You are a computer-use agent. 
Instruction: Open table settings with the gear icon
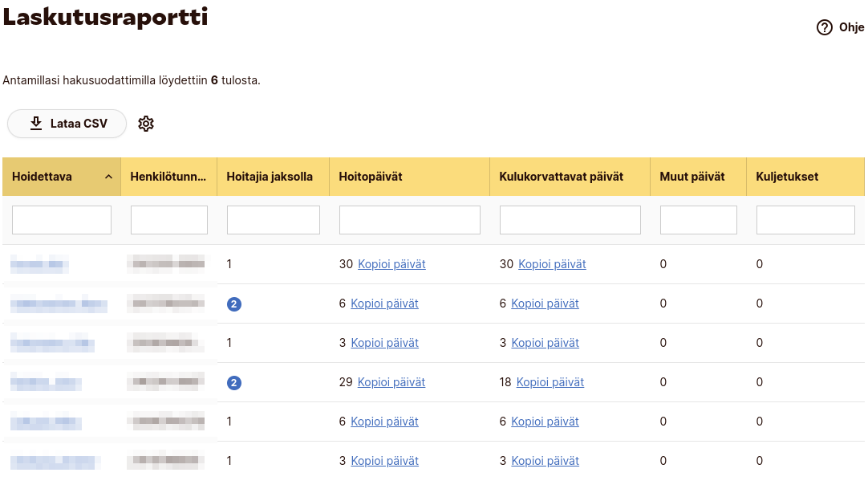point(145,124)
